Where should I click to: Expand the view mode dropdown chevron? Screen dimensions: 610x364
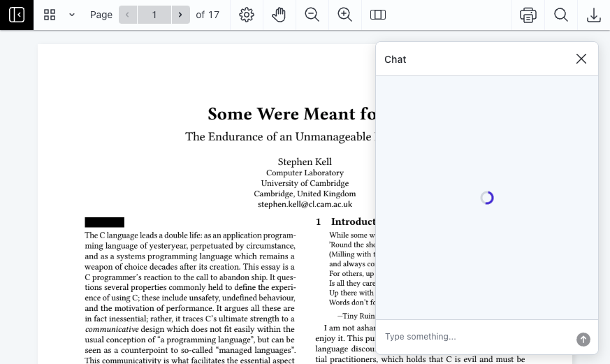tap(71, 15)
